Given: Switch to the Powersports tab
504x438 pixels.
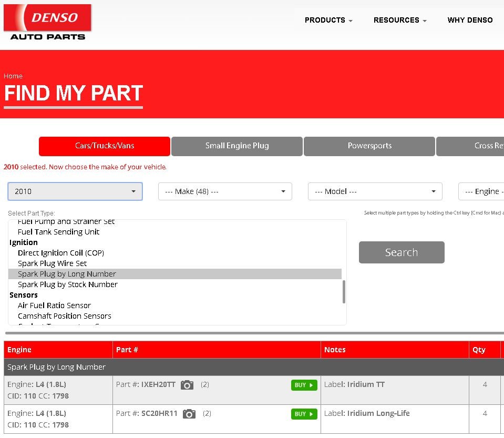Looking at the screenshot, I should [369, 146].
